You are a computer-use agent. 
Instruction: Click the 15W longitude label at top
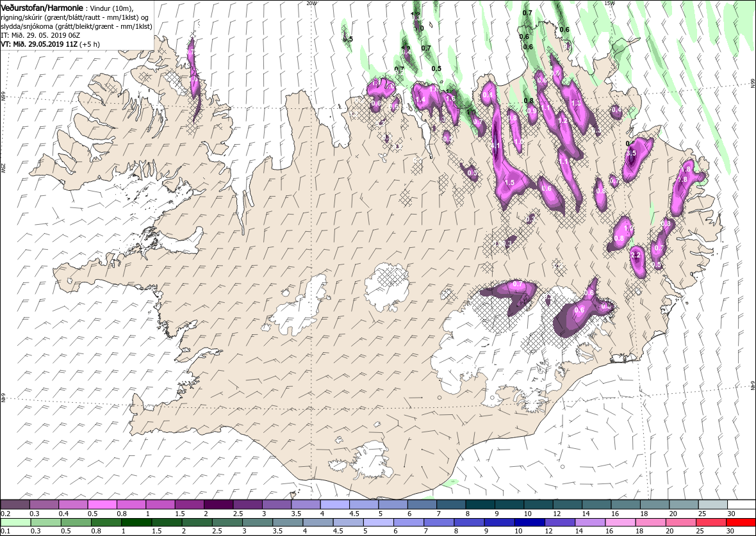click(609, 3)
